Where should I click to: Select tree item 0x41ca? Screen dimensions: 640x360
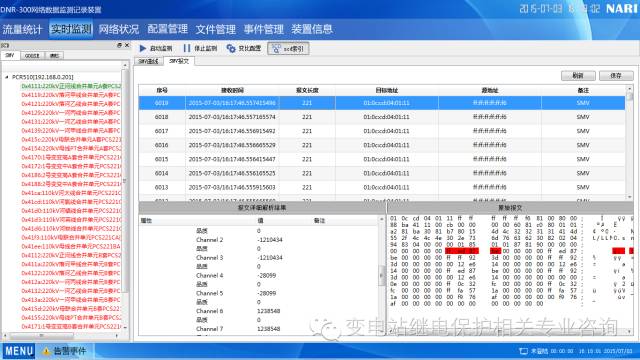tap(71, 193)
